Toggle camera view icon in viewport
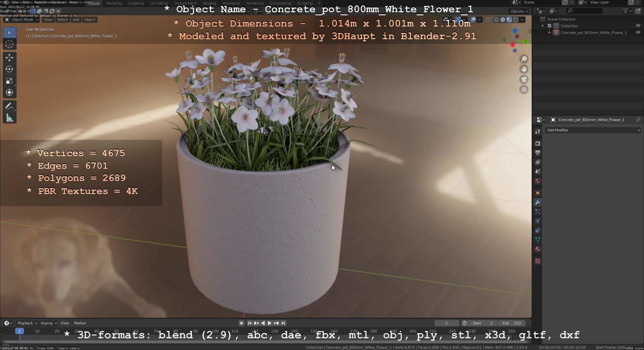The image size is (644, 350). pyautogui.click(x=524, y=80)
